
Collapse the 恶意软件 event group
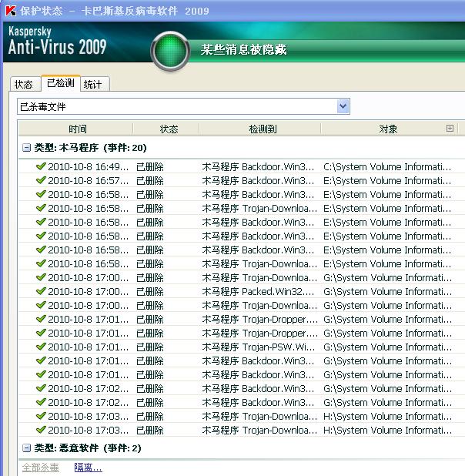tap(26, 448)
